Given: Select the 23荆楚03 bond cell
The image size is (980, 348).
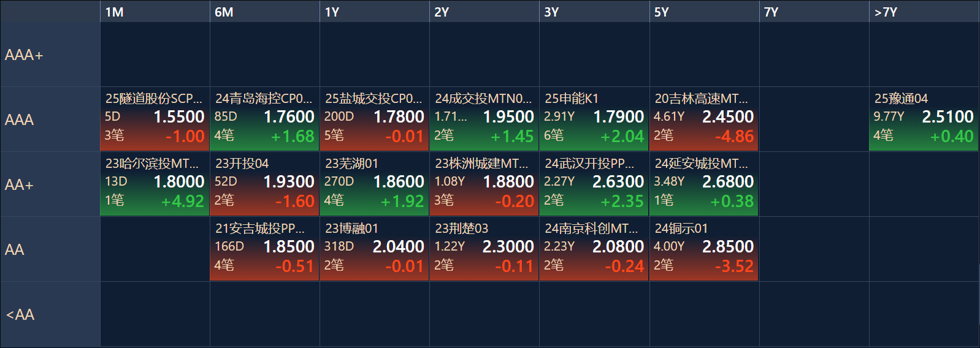Looking at the screenshot, I should tap(484, 249).
